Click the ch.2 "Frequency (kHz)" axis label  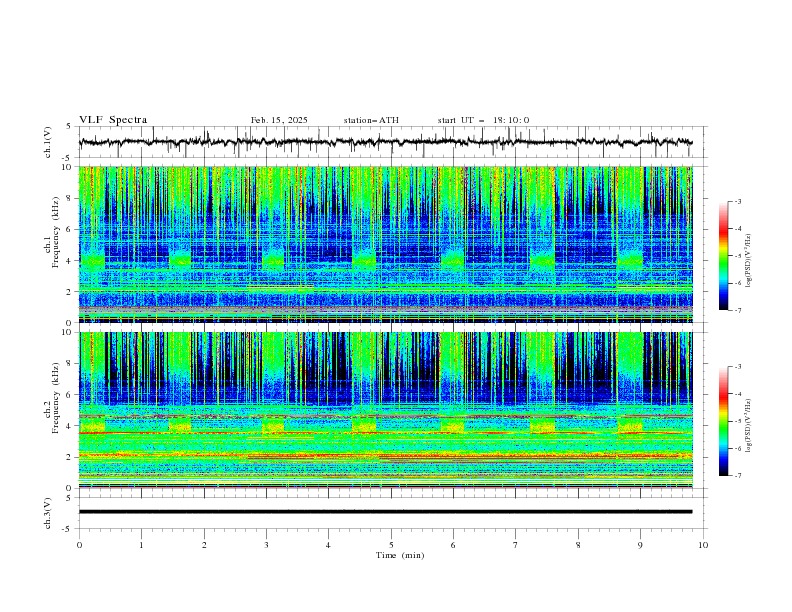coord(56,398)
